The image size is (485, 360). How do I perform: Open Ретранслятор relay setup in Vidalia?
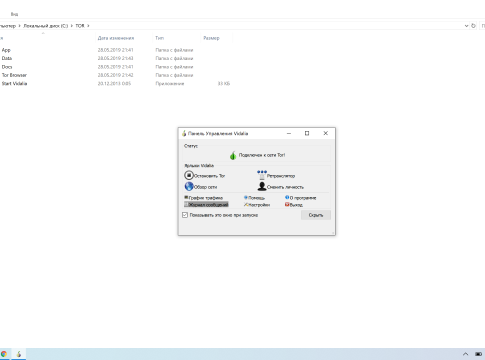[276, 175]
